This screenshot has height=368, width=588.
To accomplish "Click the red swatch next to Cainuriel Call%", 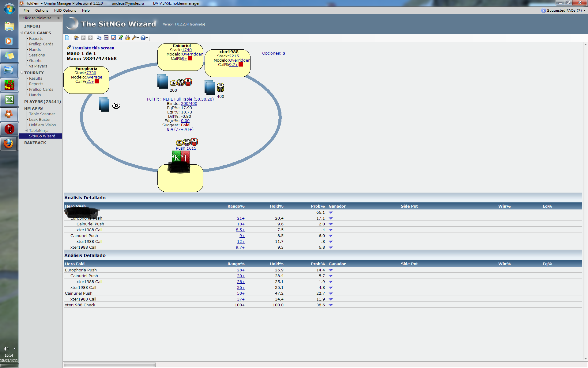I will pos(190,58).
